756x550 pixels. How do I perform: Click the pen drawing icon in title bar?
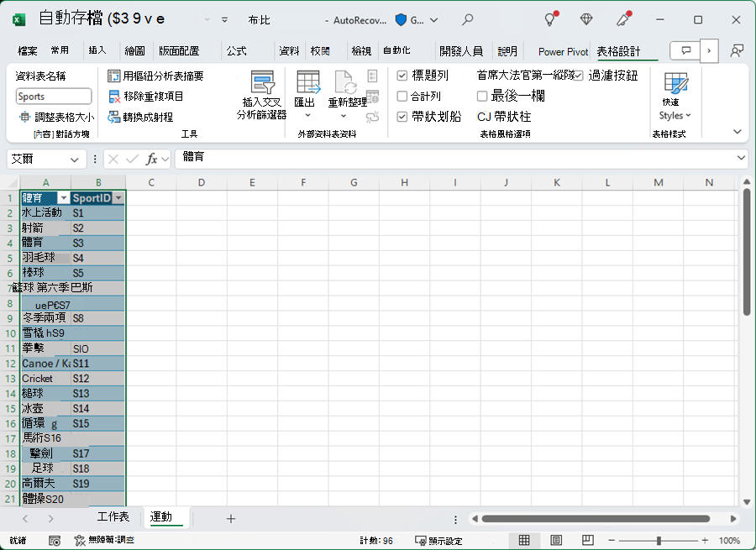click(623, 19)
